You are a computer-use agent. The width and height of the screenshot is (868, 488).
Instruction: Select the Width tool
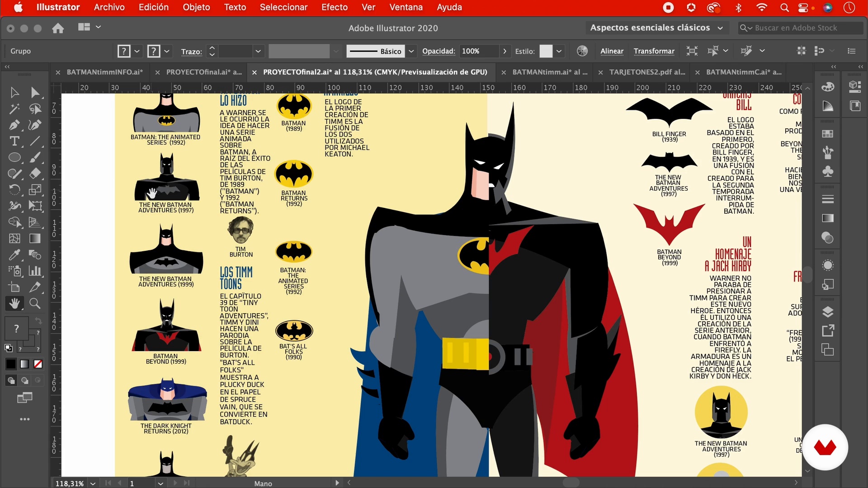tap(14, 206)
